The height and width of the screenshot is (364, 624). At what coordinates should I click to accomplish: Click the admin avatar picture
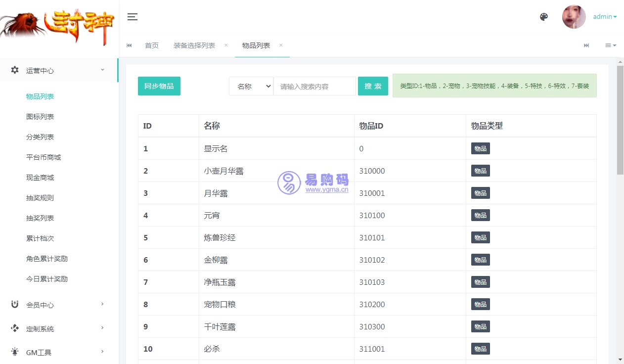click(574, 17)
